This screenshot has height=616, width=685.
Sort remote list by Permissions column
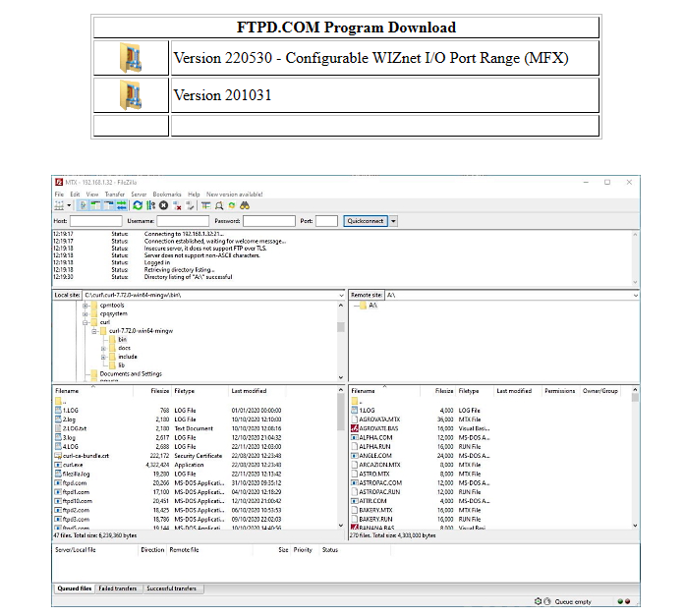(x=559, y=391)
